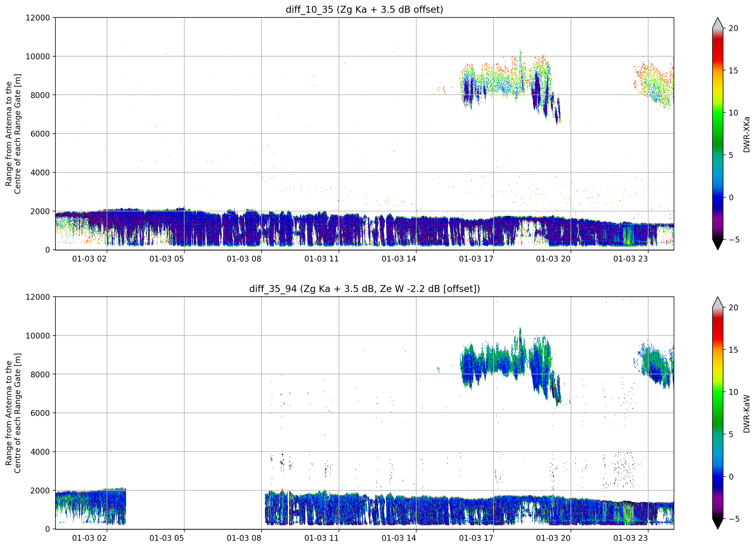Viewport: 756px width, 548px height.
Task: Click the bottom plot x-tick label 01-03 20
Action: point(553,538)
